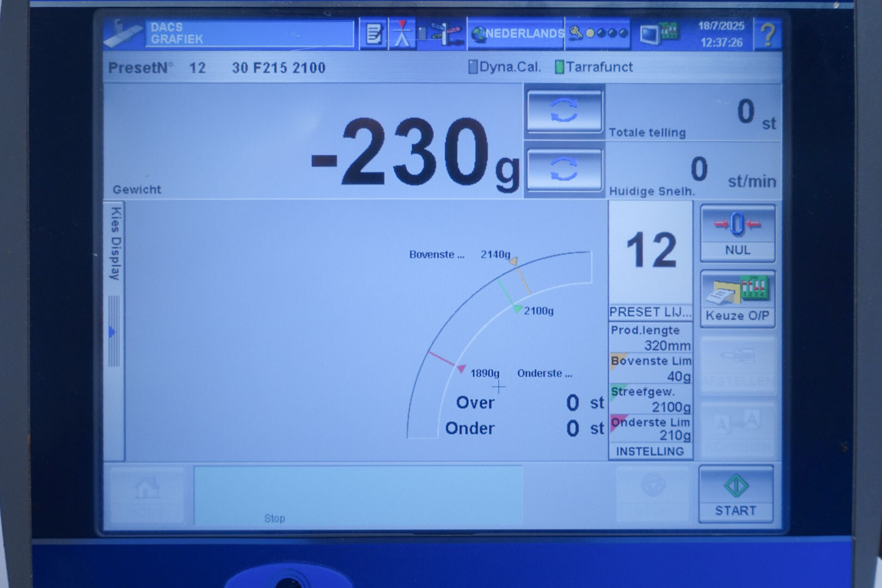The width and height of the screenshot is (882, 588).
Task: Select the Streefgew. 2100g target weight field
Action: point(651,400)
